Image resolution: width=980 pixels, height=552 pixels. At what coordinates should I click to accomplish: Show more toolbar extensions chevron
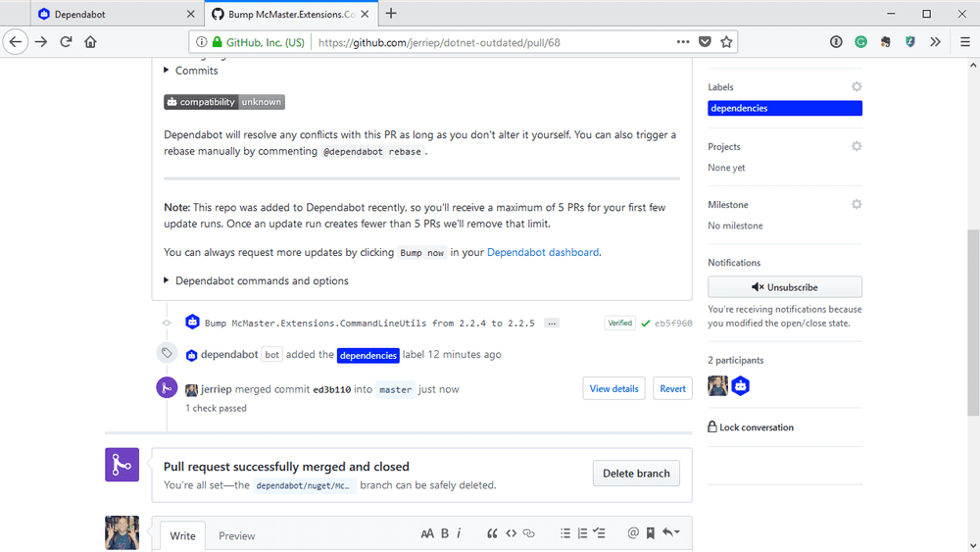pyautogui.click(x=935, y=42)
